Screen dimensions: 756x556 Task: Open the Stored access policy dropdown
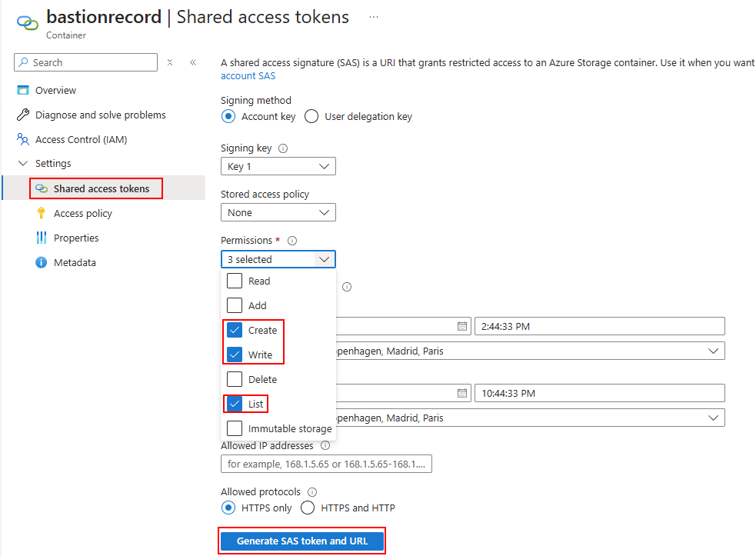pyautogui.click(x=278, y=213)
